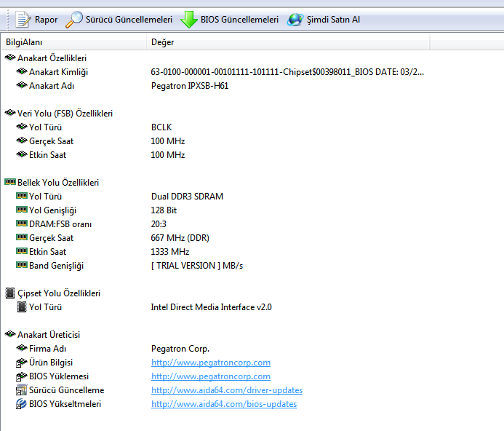
Task: Open Sürücü Güncellemeleri magnifier icon
Action: tap(74, 20)
